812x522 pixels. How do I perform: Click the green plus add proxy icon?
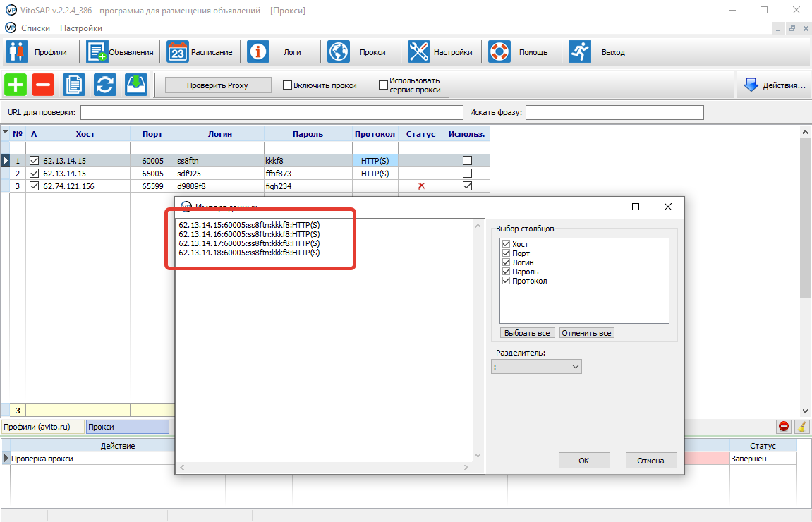coord(16,85)
